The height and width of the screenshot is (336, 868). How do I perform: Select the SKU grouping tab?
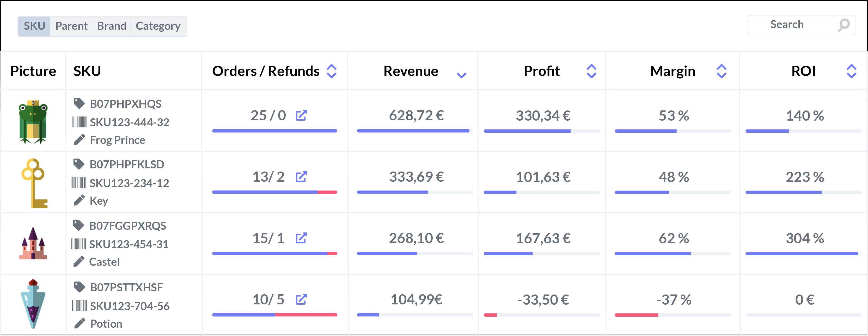click(34, 26)
